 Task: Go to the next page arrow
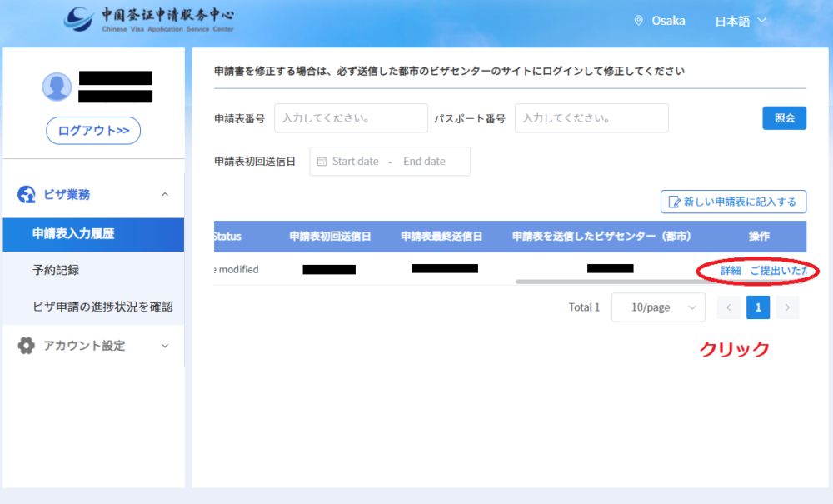pos(787,307)
